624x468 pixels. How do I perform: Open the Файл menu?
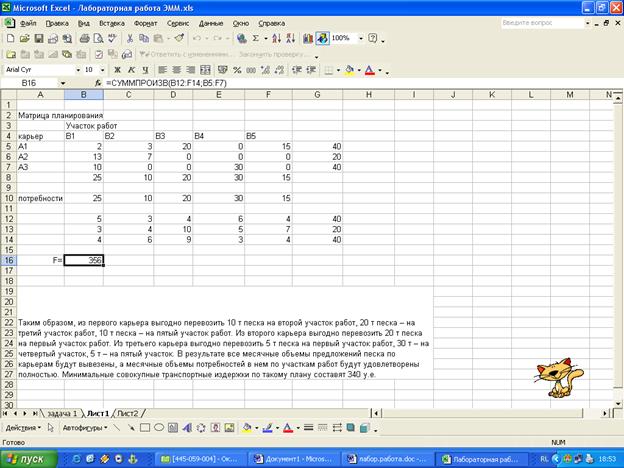tap(28, 23)
